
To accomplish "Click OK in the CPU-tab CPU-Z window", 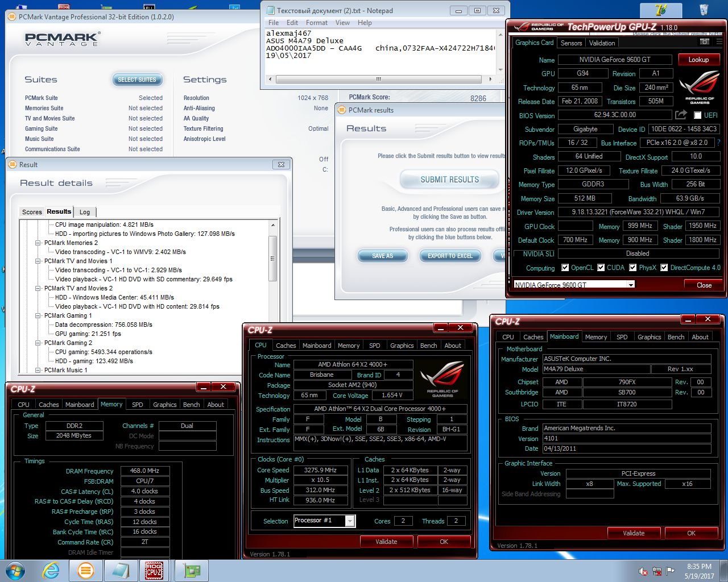I will 444,542.
